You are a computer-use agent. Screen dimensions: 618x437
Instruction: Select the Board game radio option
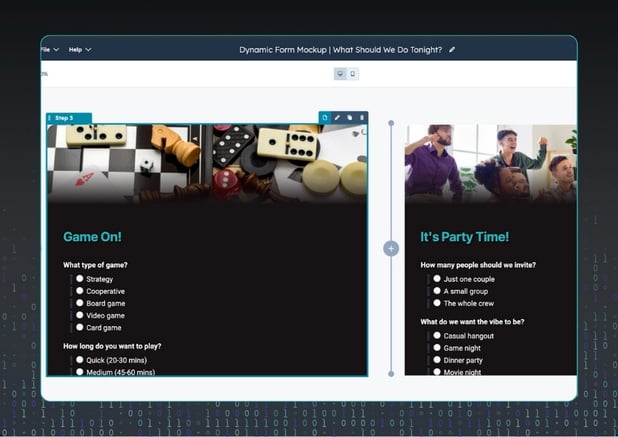[x=80, y=303]
